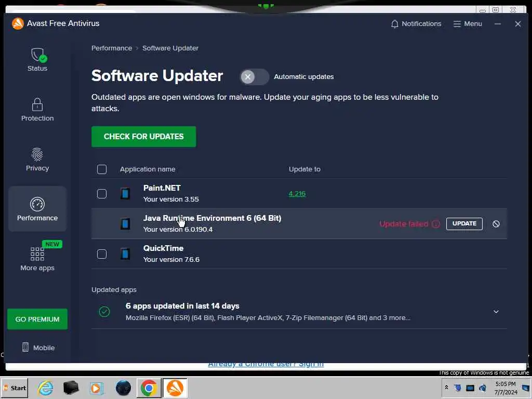The width and height of the screenshot is (532, 399).
Task: Click the 'Automatic updates' label
Action: (303, 77)
